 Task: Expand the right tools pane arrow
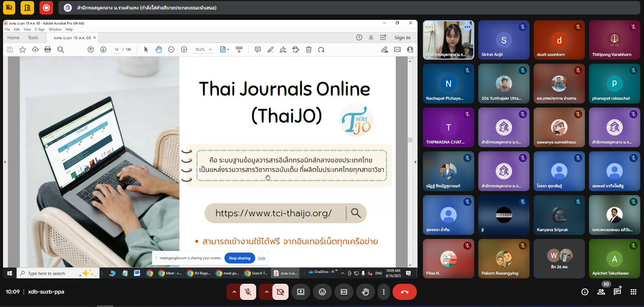415,162
